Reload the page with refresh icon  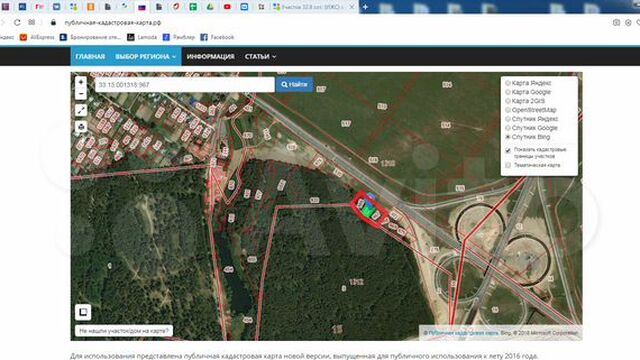[x=17, y=22]
